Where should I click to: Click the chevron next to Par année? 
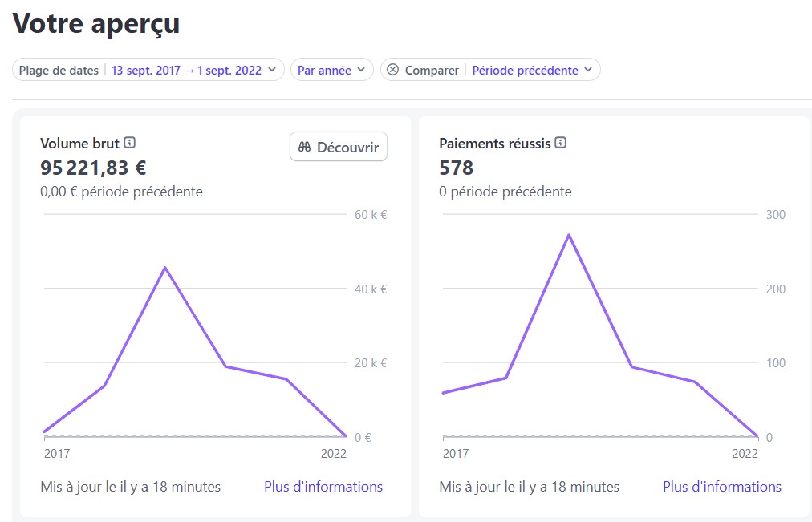[x=360, y=70]
